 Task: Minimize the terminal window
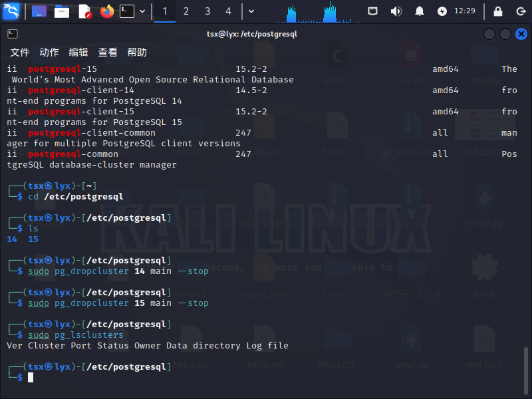(x=489, y=34)
